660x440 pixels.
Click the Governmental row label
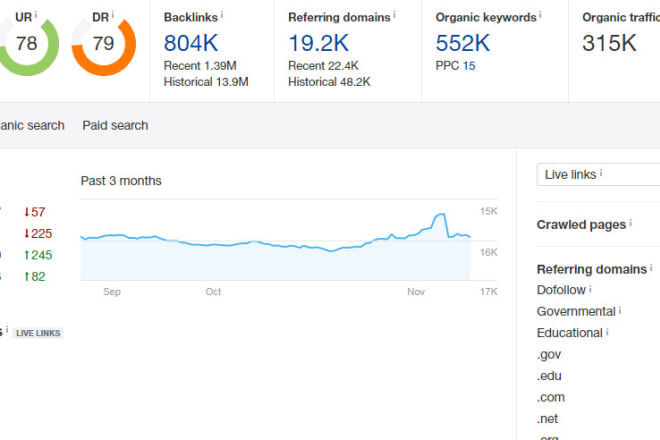point(576,312)
